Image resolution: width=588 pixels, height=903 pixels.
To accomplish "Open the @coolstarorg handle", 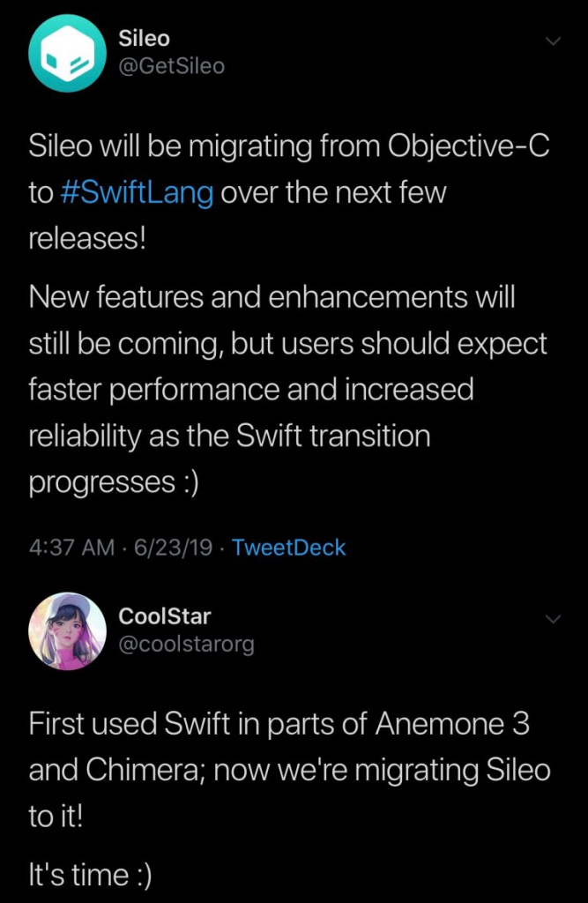I will [186, 644].
